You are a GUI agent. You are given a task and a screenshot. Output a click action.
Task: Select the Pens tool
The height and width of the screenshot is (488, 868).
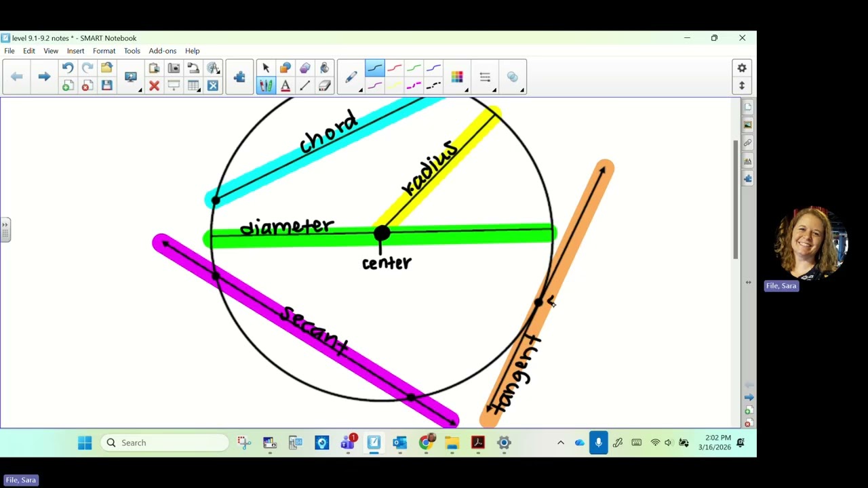coord(266,85)
